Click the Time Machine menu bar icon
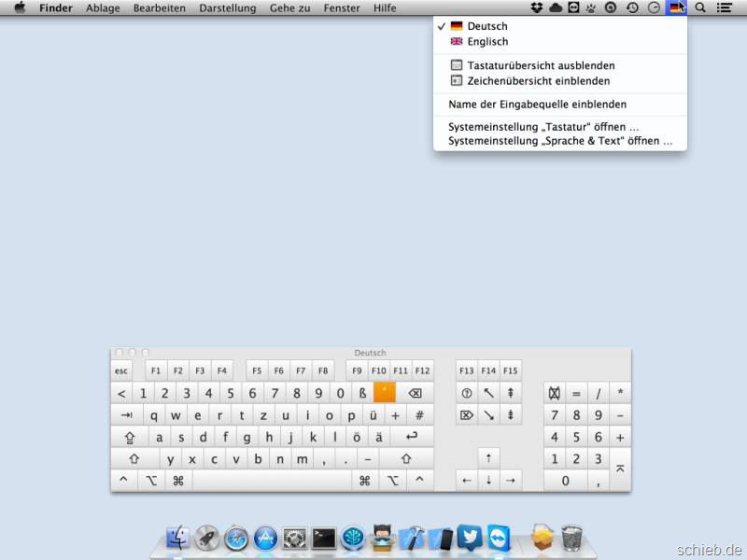747x560 pixels. 632,7
